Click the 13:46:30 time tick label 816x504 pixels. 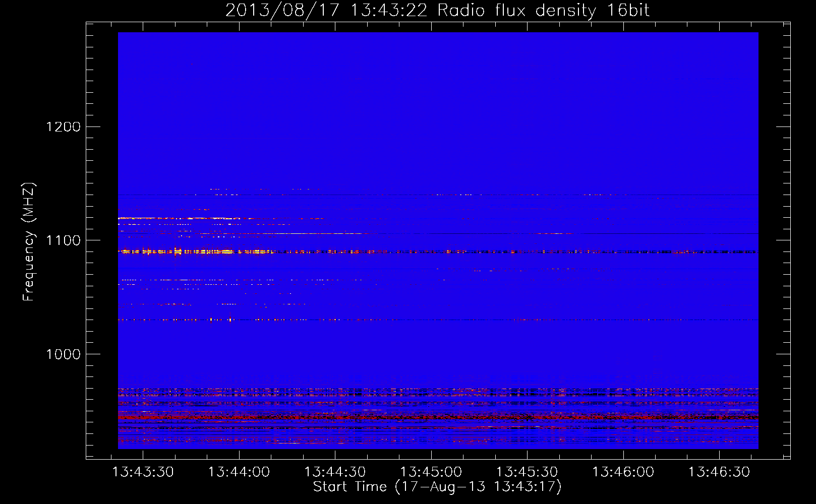tap(720, 472)
